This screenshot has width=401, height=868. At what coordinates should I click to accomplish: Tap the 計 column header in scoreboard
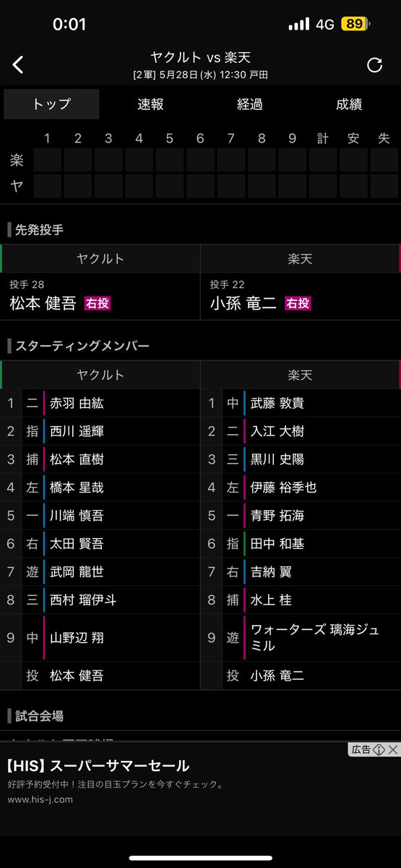click(322, 138)
